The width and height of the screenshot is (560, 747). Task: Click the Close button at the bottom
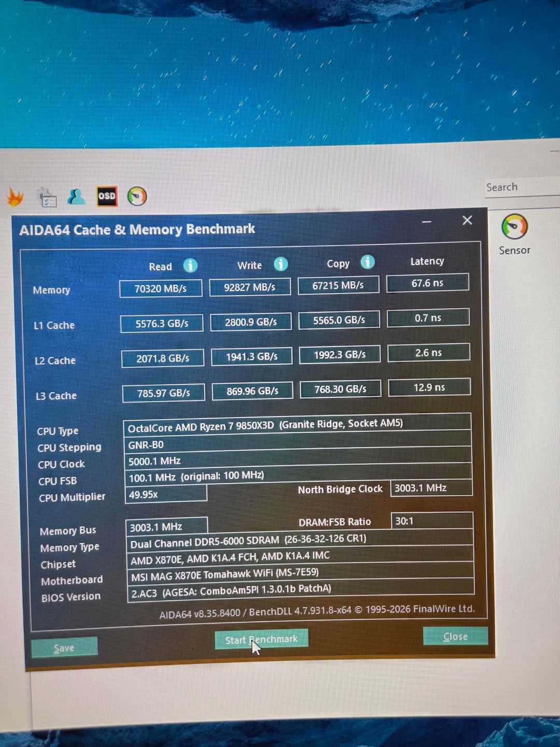455,636
